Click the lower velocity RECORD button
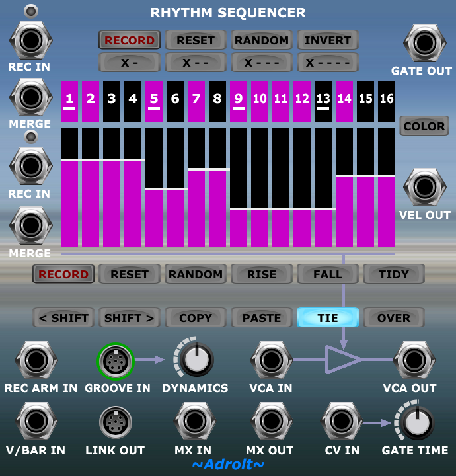 coord(63,274)
